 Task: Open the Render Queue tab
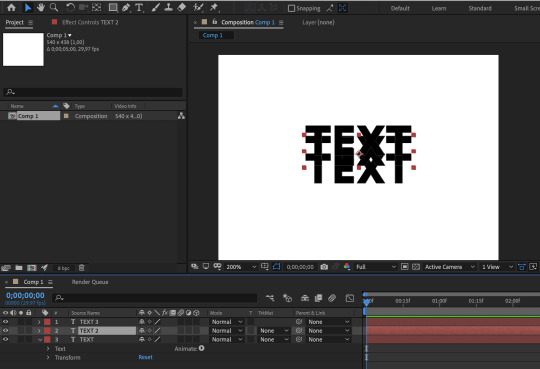point(90,282)
